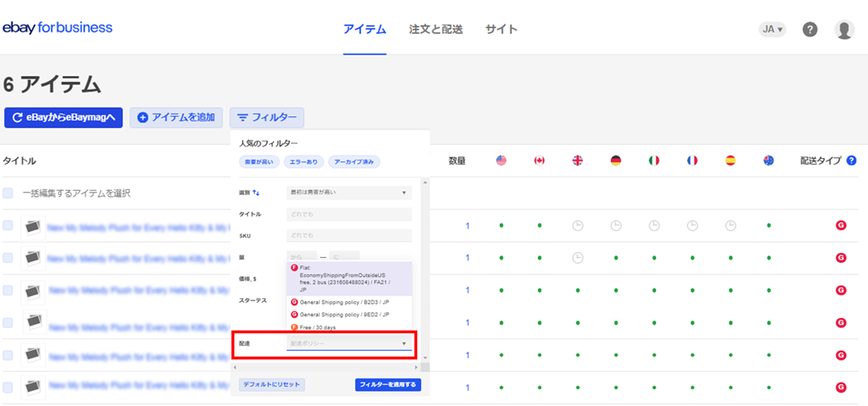
Task: Click the United Kingdom flag column header
Action: pos(577,161)
